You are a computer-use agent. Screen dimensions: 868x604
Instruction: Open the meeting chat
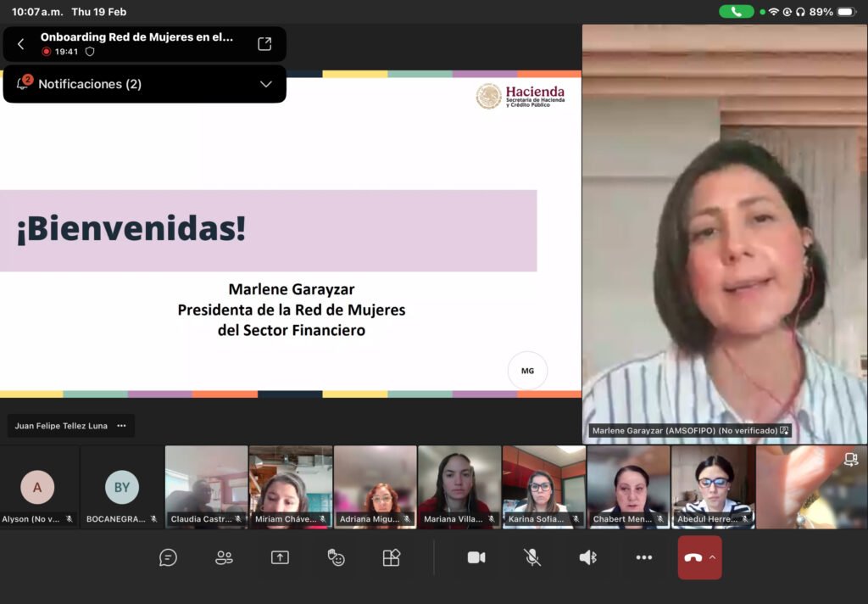[168, 557]
